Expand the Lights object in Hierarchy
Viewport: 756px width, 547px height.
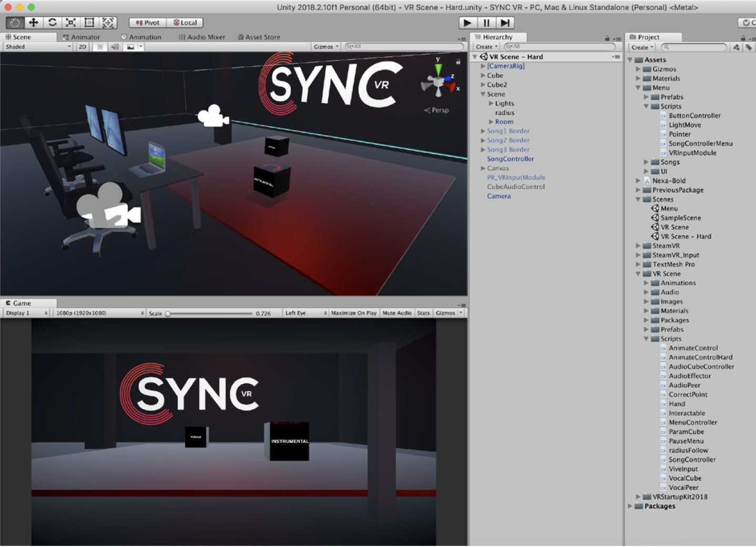[x=491, y=104]
